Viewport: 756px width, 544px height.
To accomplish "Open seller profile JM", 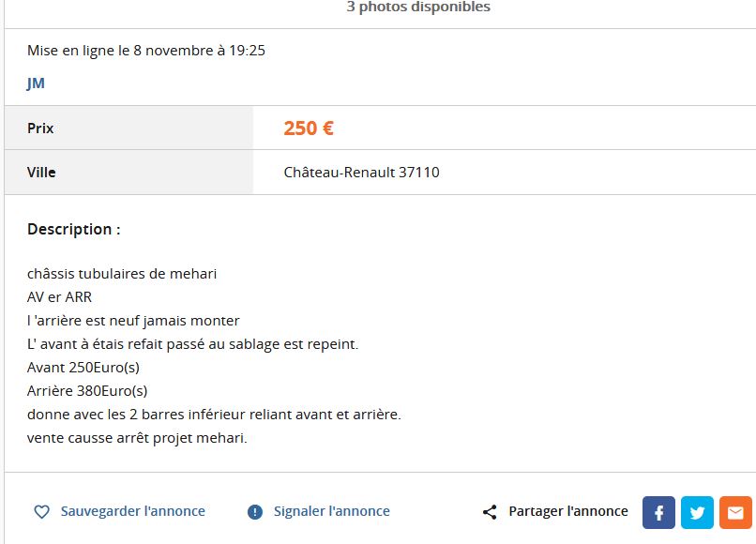I will click(x=36, y=83).
